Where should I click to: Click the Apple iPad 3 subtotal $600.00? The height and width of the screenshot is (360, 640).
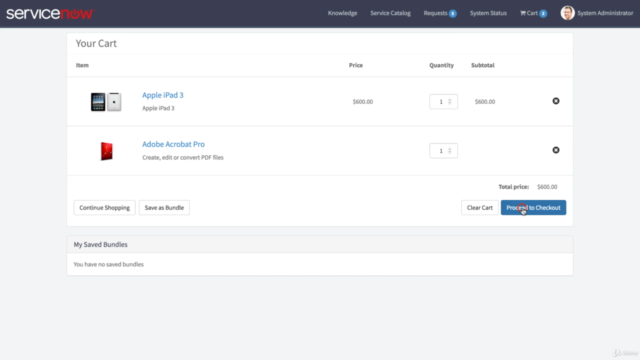coord(485,102)
